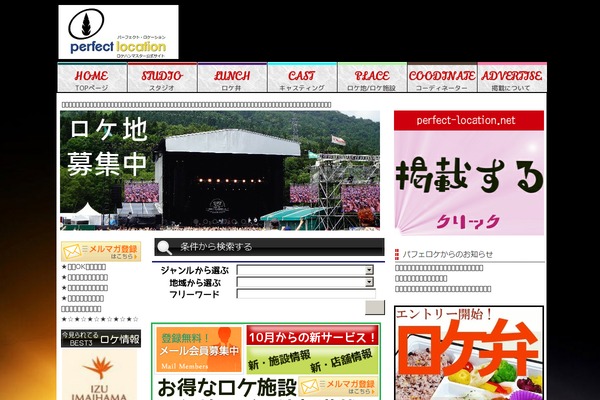Open the ADVERTISE tab
This screenshot has width=600, height=400.
tap(512, 78)
